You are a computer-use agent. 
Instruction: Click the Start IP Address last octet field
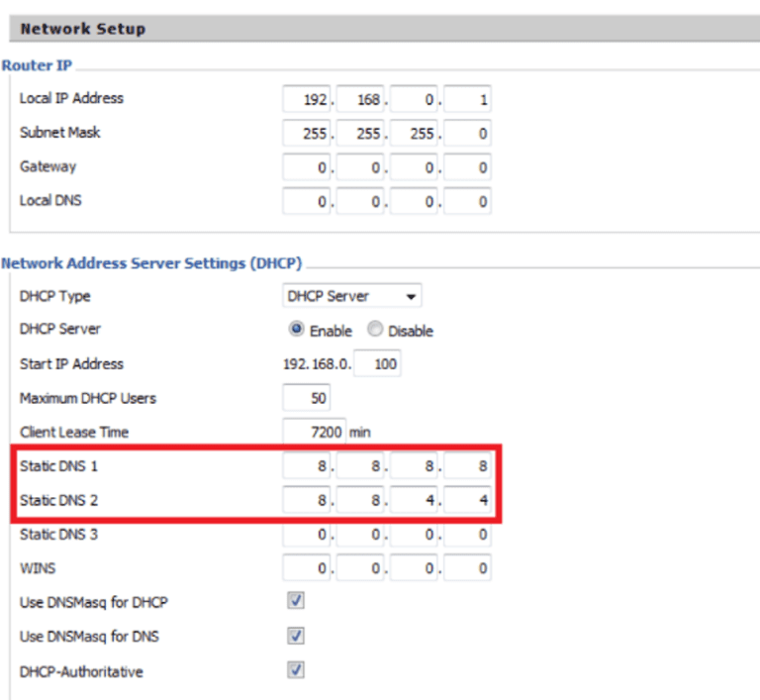377,364
